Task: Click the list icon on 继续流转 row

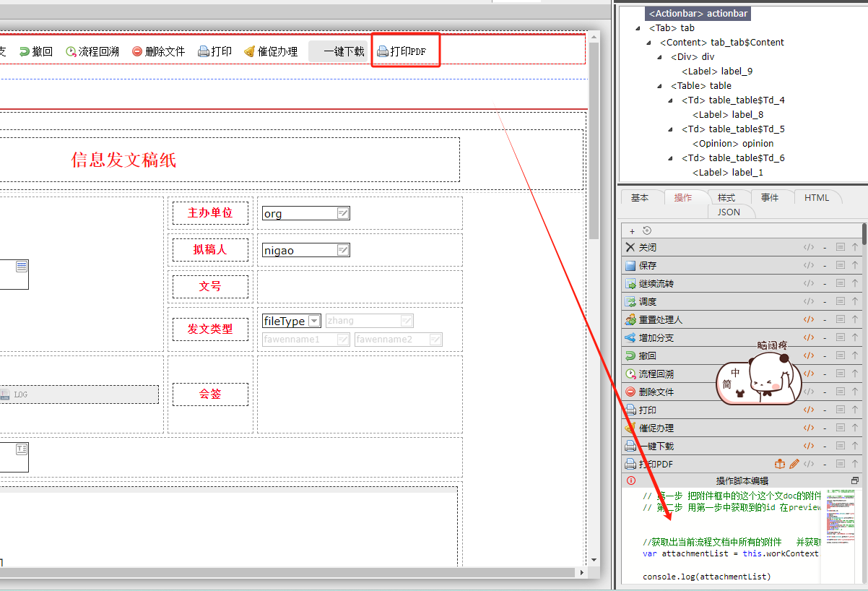Action: tap(841, 283)
